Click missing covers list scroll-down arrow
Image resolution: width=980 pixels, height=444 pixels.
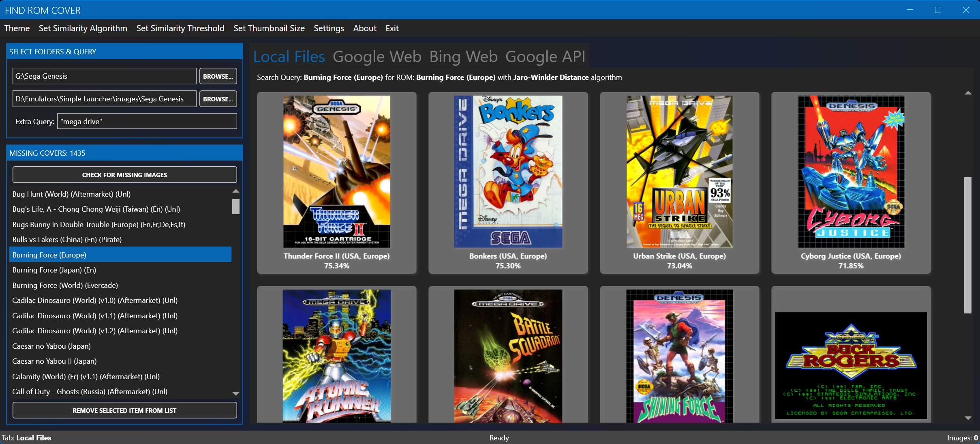[236, 394]
